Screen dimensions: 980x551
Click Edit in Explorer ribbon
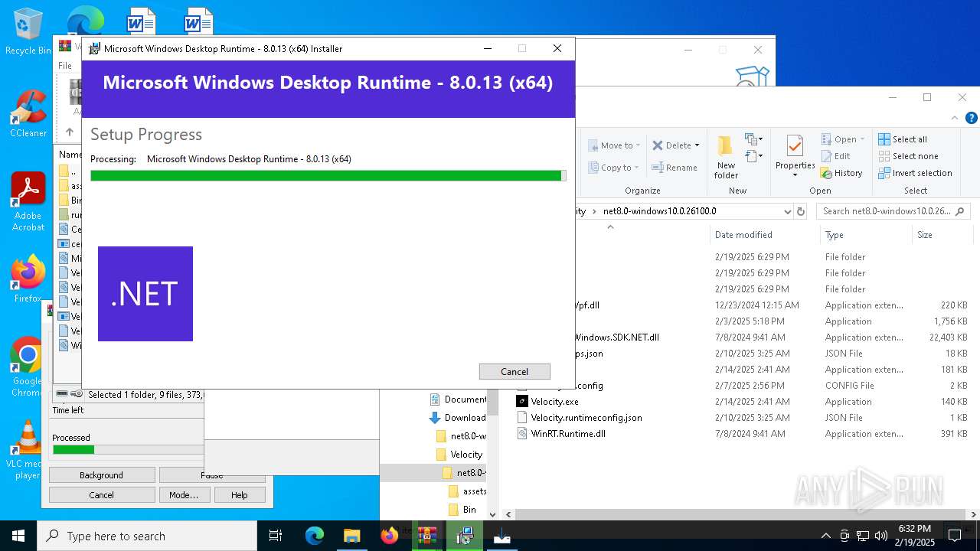point(836,156)
